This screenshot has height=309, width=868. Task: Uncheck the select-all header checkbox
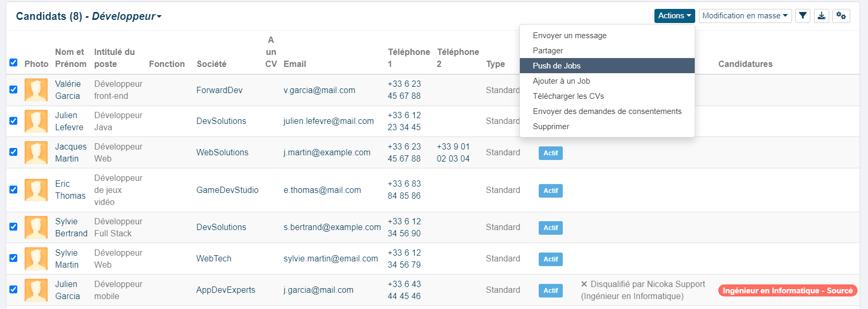tap(14, 63)
